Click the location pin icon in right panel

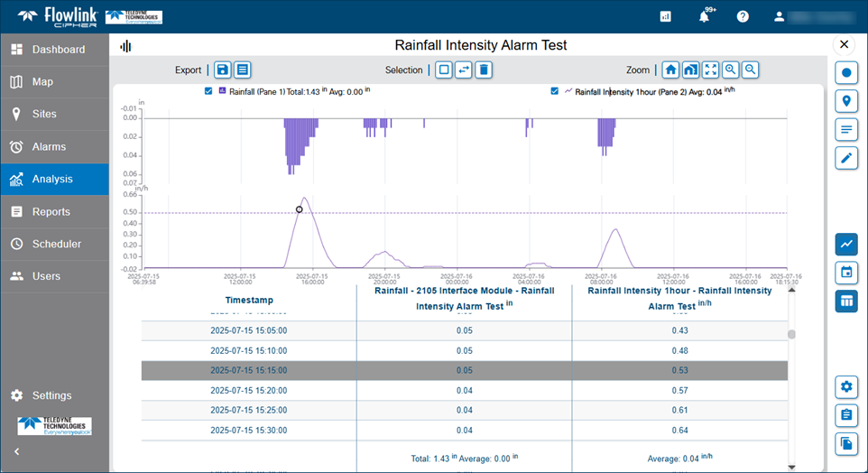click(846, 101)
